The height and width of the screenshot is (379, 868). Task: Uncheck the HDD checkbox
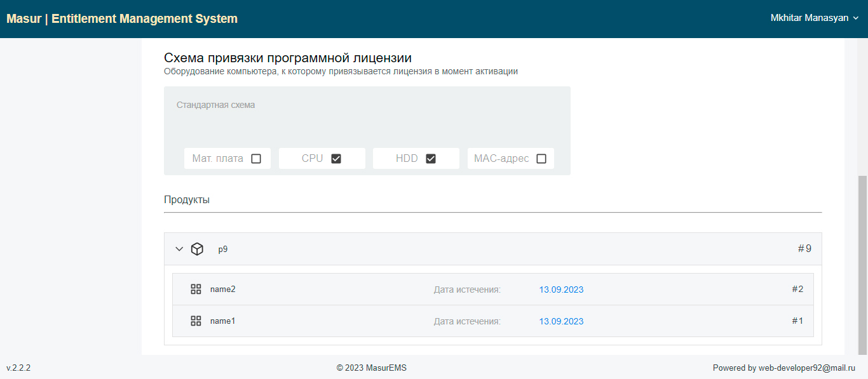pyautogui.click(x=431, y=159)
